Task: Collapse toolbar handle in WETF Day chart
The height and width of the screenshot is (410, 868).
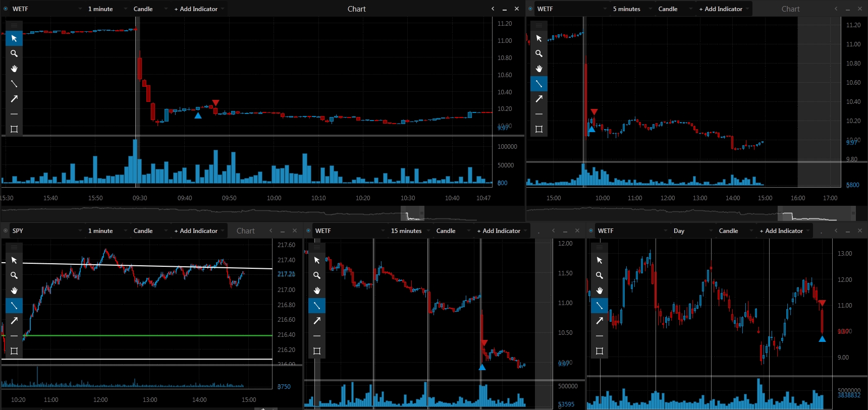Action: (x=600, y=247)
